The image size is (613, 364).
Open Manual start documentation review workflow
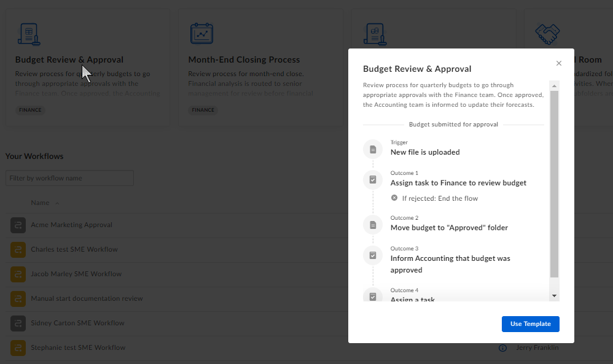click(87, 298)
